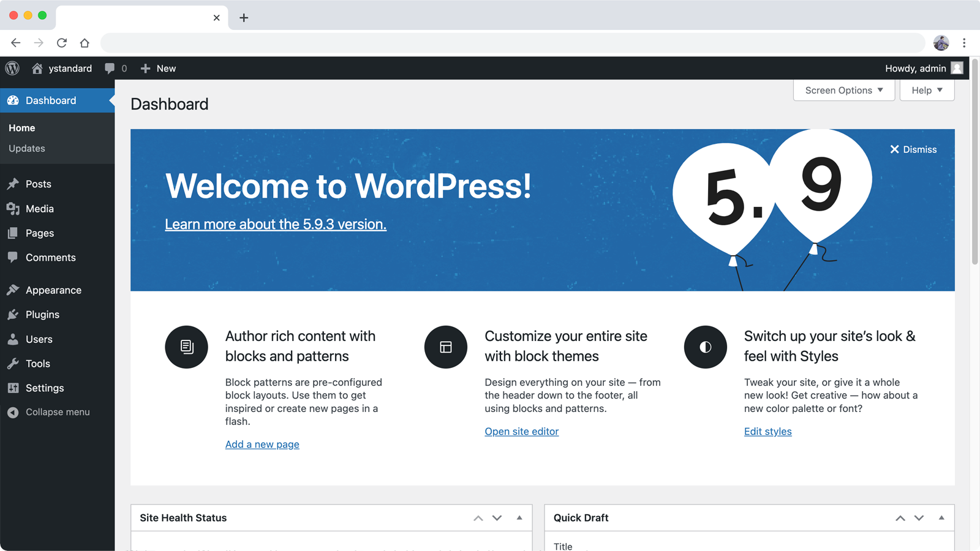Click the browser reload icon
The height and width of the screenshot is (551, 980).
point(62,43)
